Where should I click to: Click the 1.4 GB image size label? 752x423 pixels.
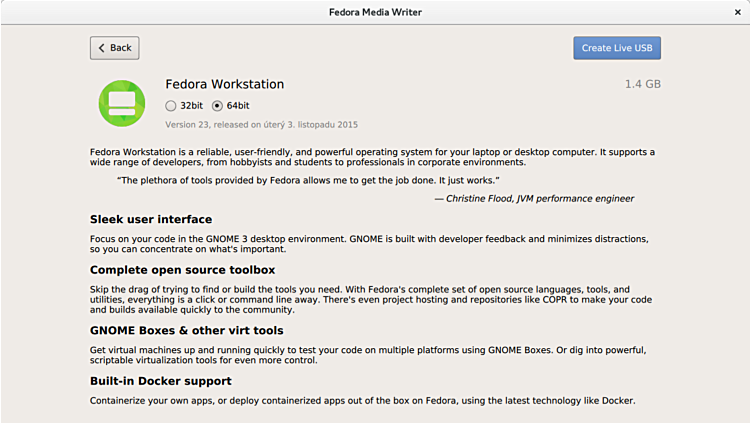coord(642,84)
